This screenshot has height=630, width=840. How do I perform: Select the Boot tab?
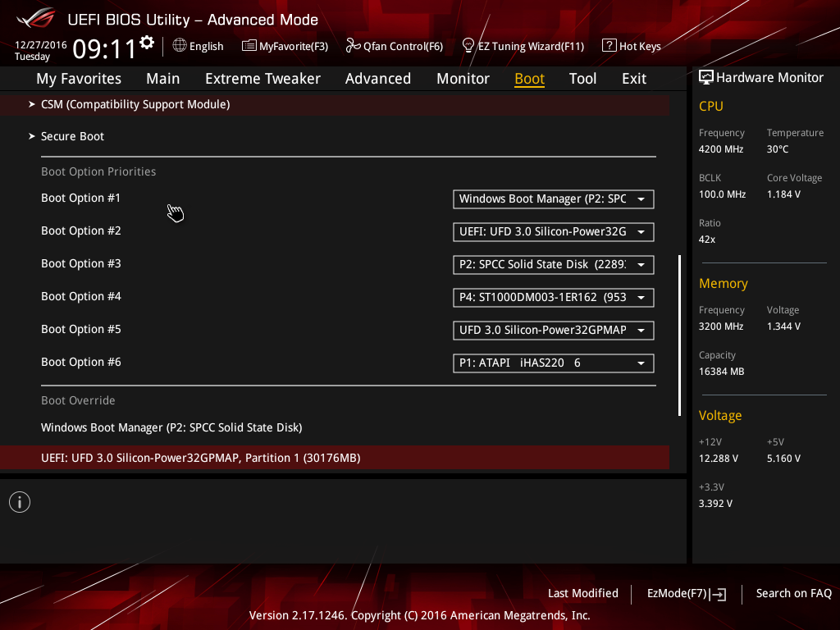pyautogui.click(x=529, y=79)
